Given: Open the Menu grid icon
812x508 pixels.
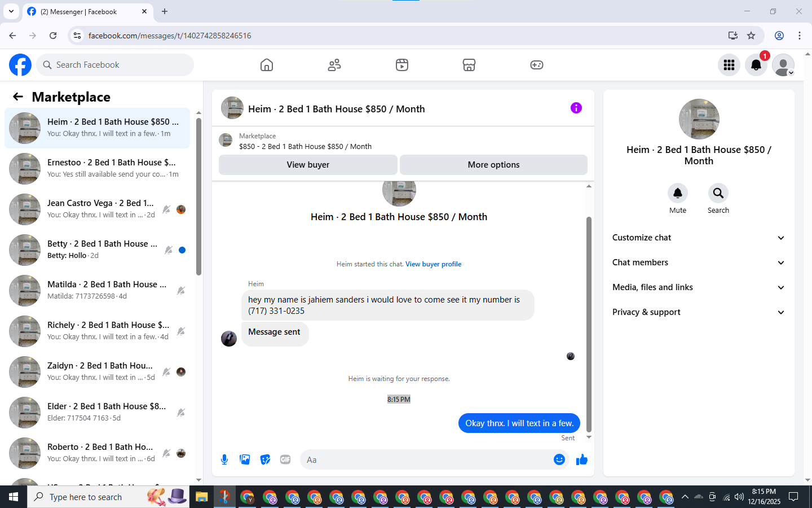Looking at the screenshot, I should click(x=729, y=65).
